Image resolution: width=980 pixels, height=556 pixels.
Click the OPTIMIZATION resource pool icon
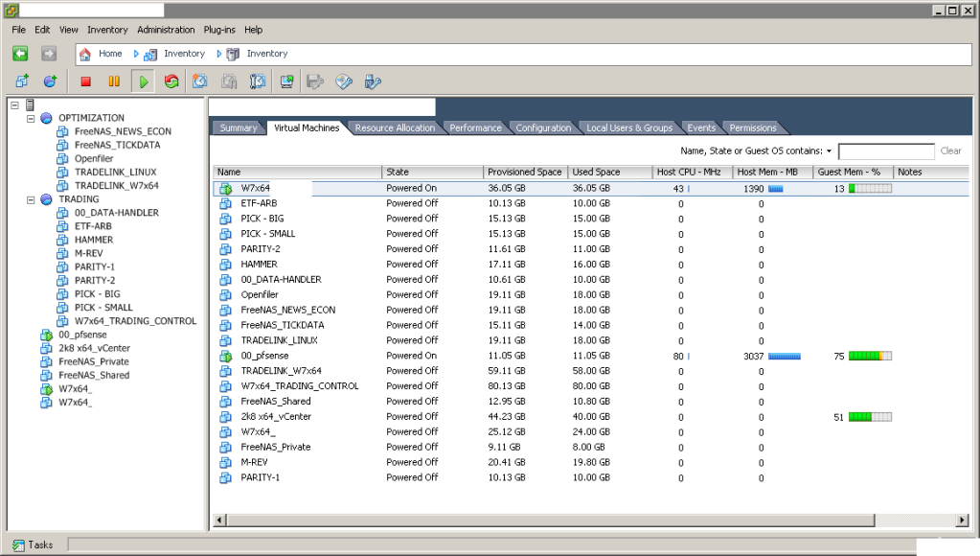46,118
